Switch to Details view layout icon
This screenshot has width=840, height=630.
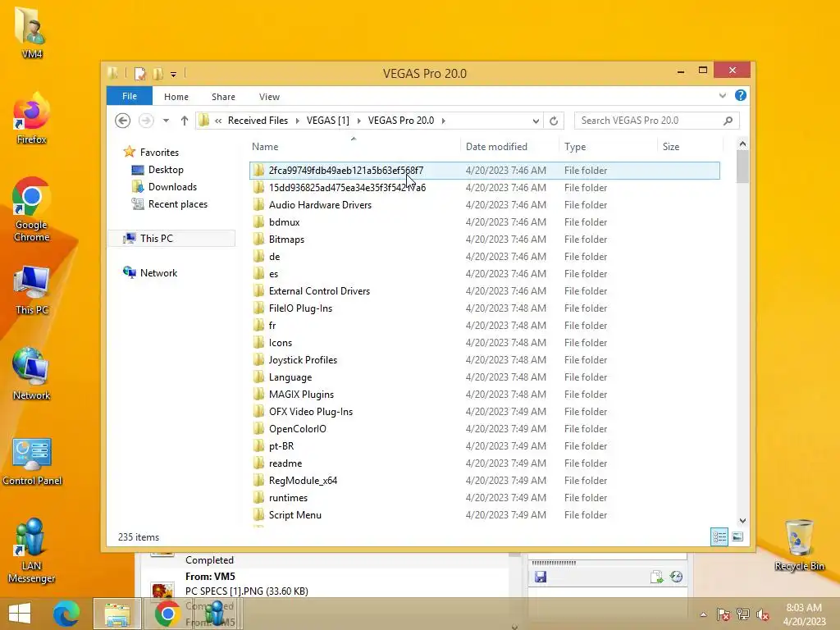pyautogui.click(x=719, y=536)
